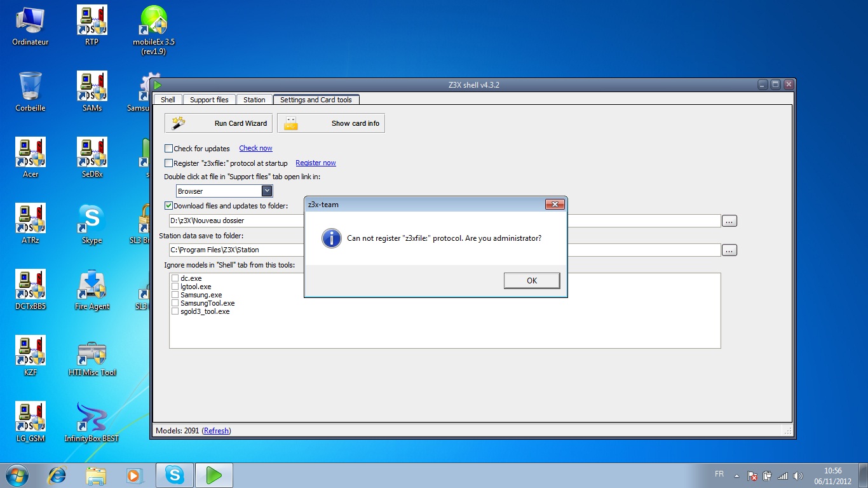
Task: Select the Fire Agent desktop shortcut
Action: 92,290
